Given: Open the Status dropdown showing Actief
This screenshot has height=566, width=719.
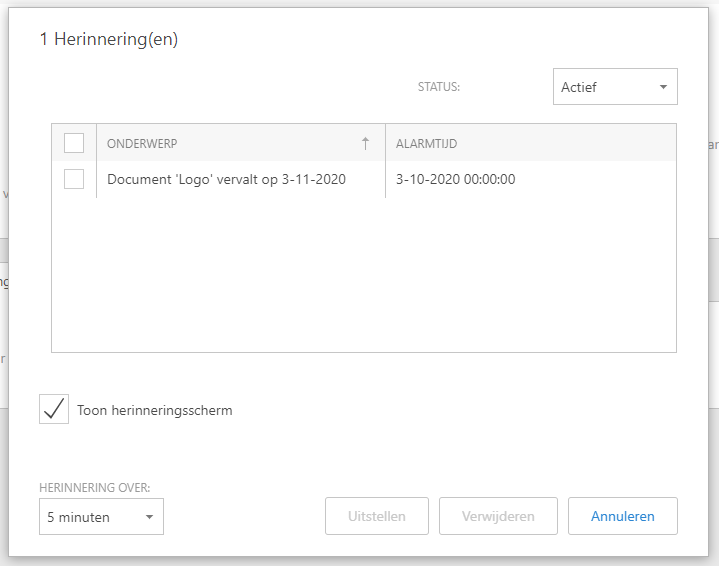Looking at the screenshot, I should [614, 87].
